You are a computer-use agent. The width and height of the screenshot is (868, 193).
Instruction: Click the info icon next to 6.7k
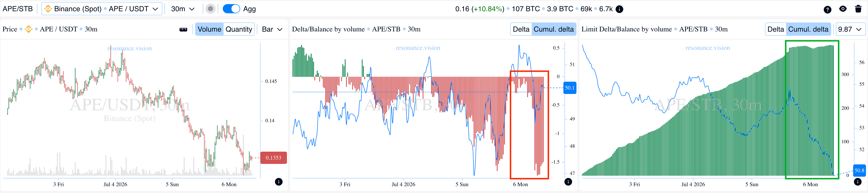click(619, 9)
